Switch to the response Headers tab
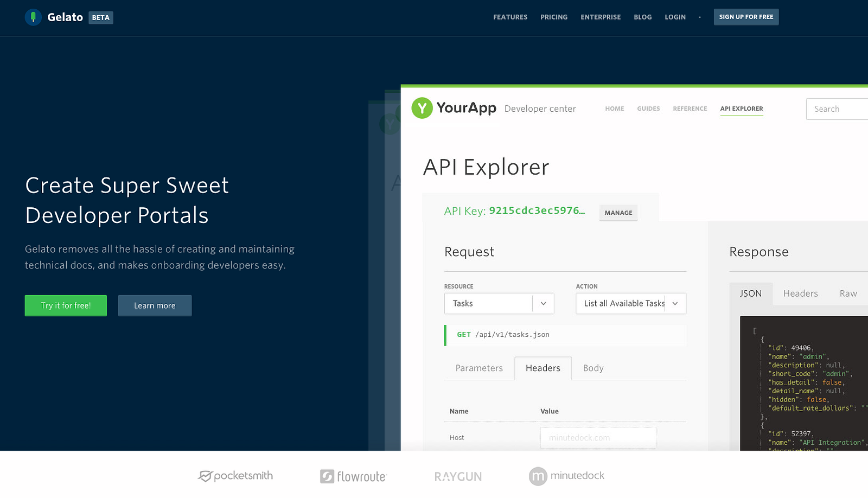Viewport: 868px width, 498px height. tap(801, 293)
